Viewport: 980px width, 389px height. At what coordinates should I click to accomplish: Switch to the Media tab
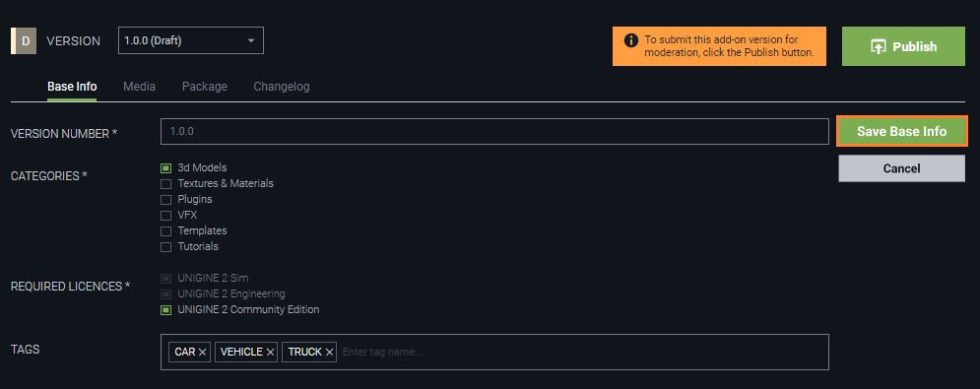pos(140,87)
